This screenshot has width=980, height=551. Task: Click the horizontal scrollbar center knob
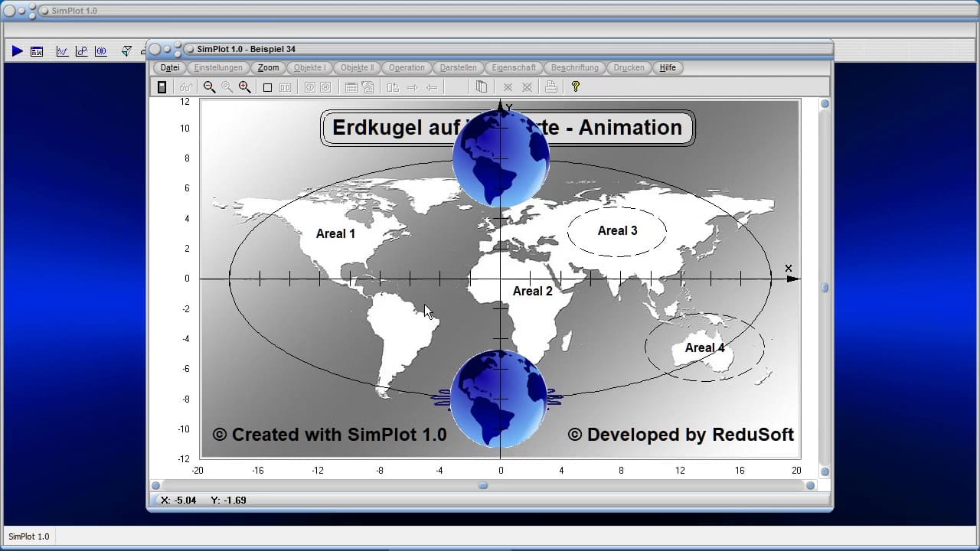point(483,485)
